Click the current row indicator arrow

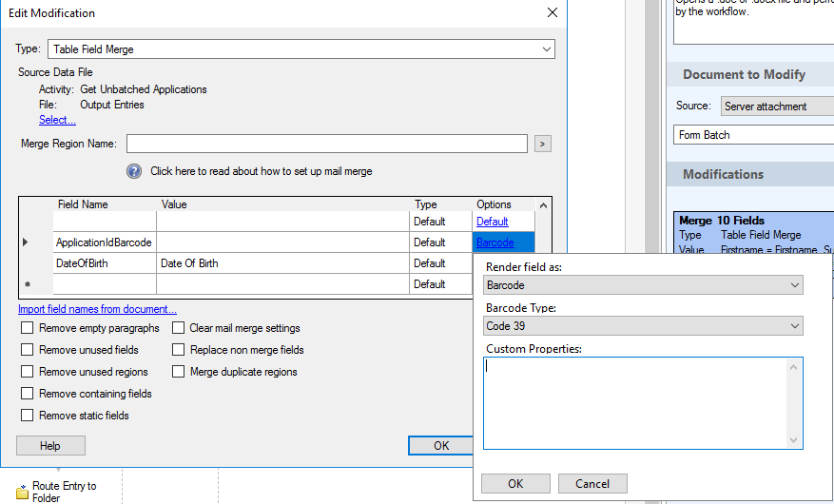click(x=25, y=242)
